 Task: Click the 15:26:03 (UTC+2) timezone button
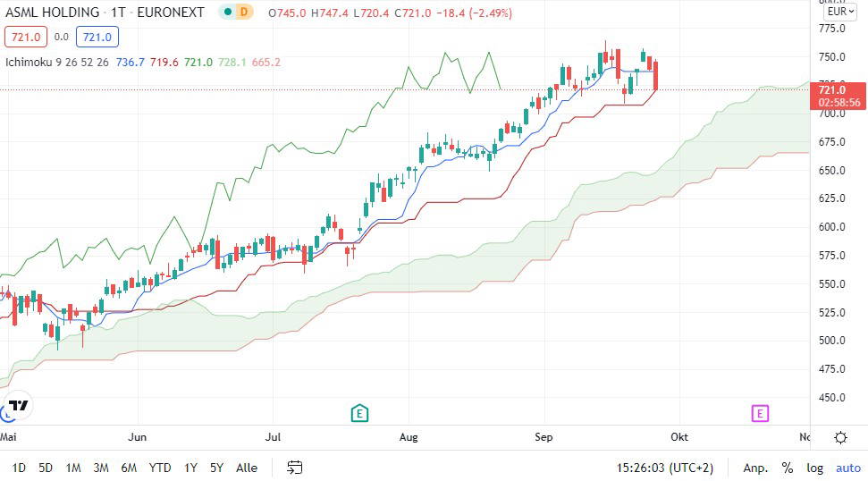tap(665, 468)
